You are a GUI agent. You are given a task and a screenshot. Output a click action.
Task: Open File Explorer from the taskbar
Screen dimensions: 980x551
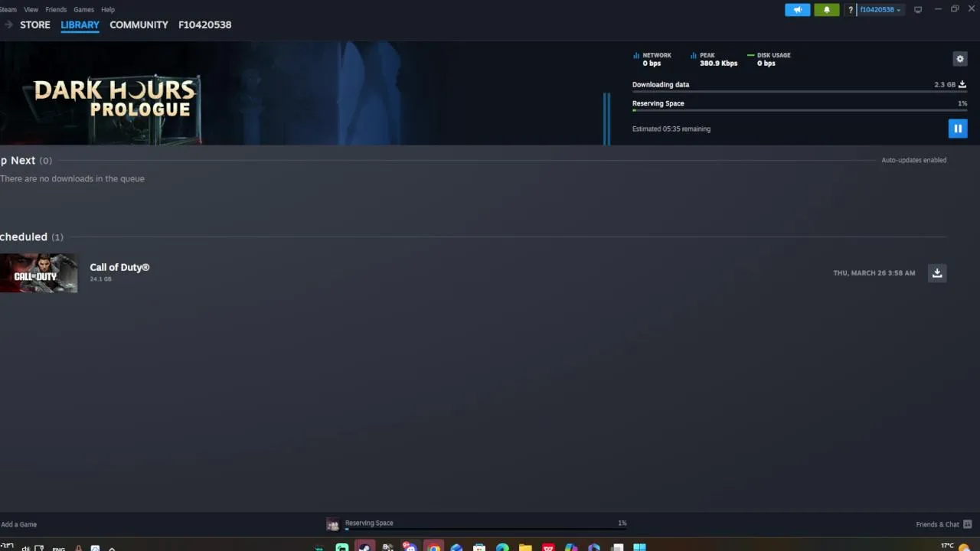525,546
